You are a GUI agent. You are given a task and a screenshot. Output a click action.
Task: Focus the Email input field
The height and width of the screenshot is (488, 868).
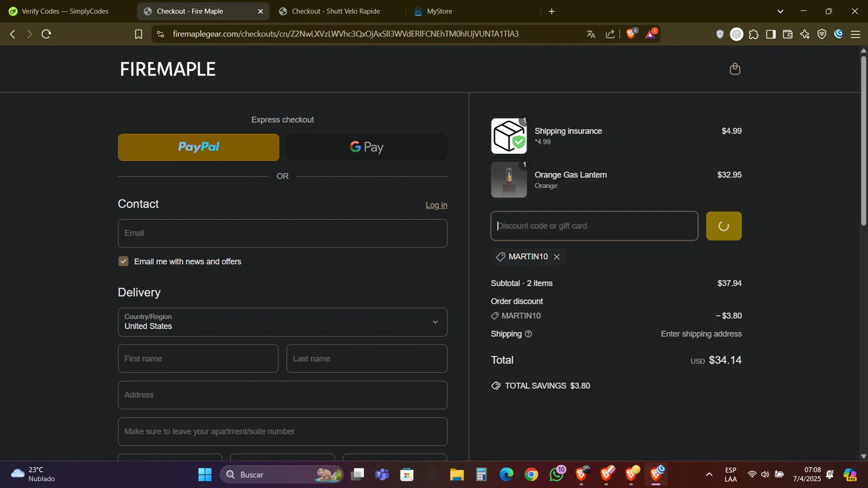pos(282,233)
